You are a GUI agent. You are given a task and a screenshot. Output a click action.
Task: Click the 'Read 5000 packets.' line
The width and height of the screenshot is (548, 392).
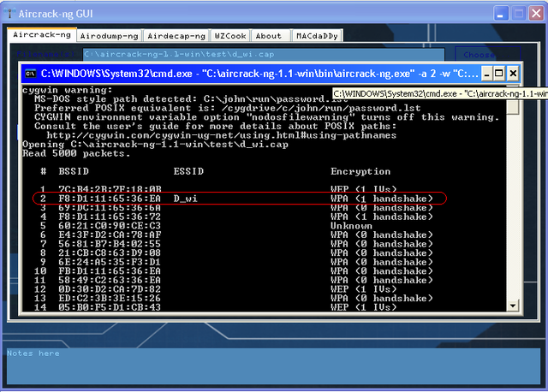tap(76, 154)
